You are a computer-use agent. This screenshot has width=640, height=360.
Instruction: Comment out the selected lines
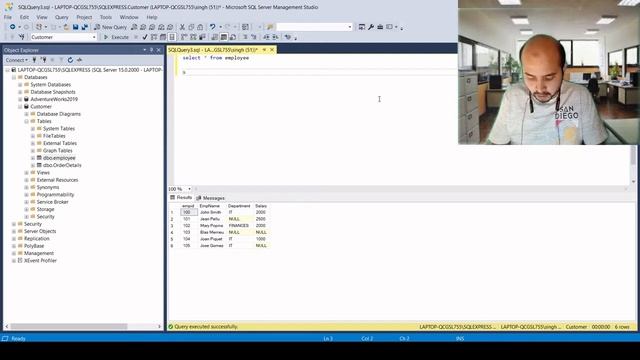[245, 37]
